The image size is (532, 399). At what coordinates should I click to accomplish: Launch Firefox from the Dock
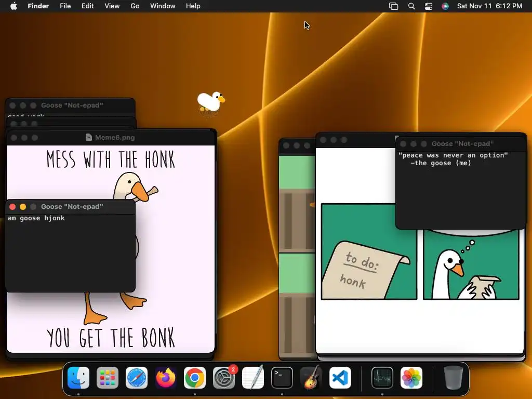166,378
